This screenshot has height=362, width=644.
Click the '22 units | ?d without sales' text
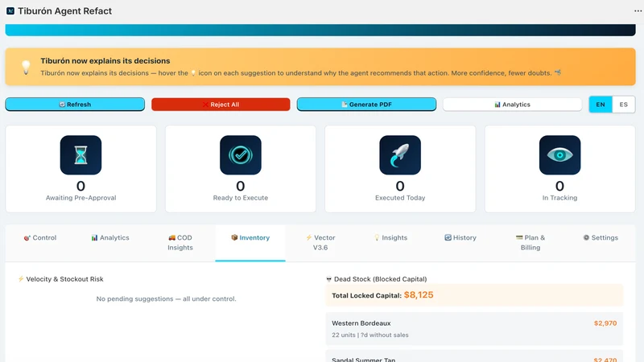click(370, 335)
